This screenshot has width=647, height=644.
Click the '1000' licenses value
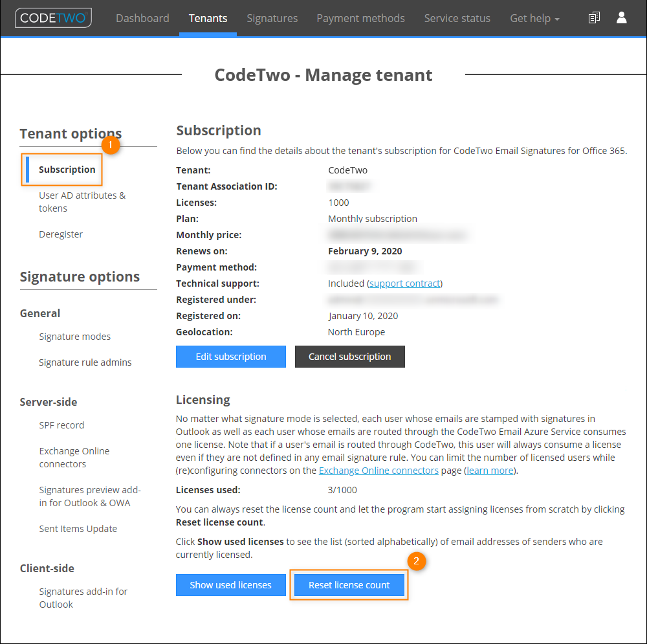pyautogui.click(x=338, y=203)
